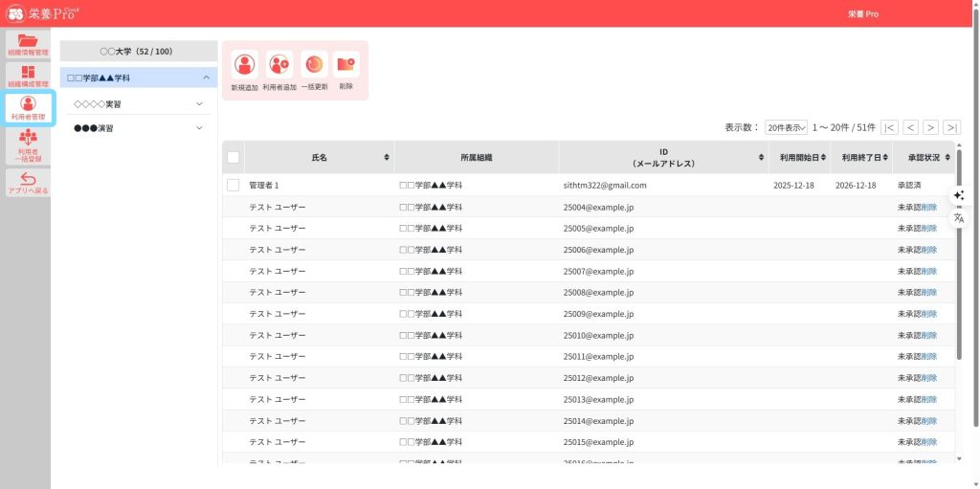This screenshot has height=489, width=980.
Task: Expand the ●●●演習 tree item
Action: coord(199,127)
